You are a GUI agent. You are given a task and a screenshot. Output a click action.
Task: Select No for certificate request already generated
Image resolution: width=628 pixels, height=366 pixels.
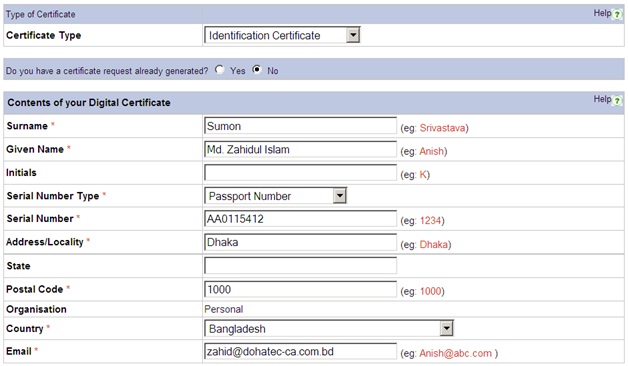(x=257, y=70)
